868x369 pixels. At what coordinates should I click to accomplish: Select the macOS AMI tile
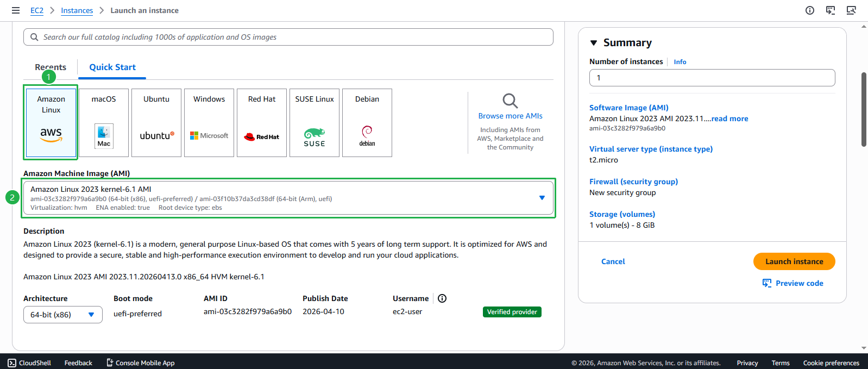[x=104, y=123]
